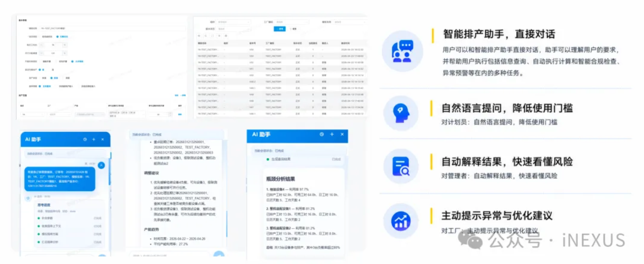Click plus icon in AI 助手 panel showing 思考进度
The height and width of the screenshot is (264, 644).
pyautogui.click(x=94, y=139)
